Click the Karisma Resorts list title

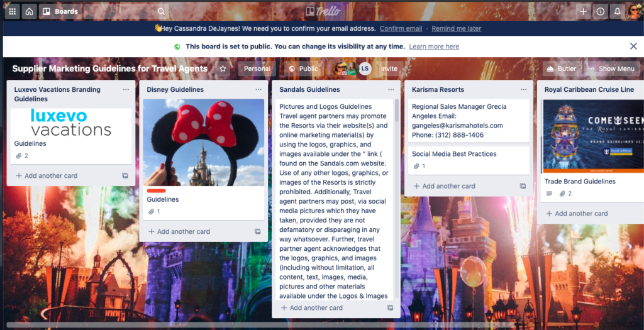click(438, 89)
